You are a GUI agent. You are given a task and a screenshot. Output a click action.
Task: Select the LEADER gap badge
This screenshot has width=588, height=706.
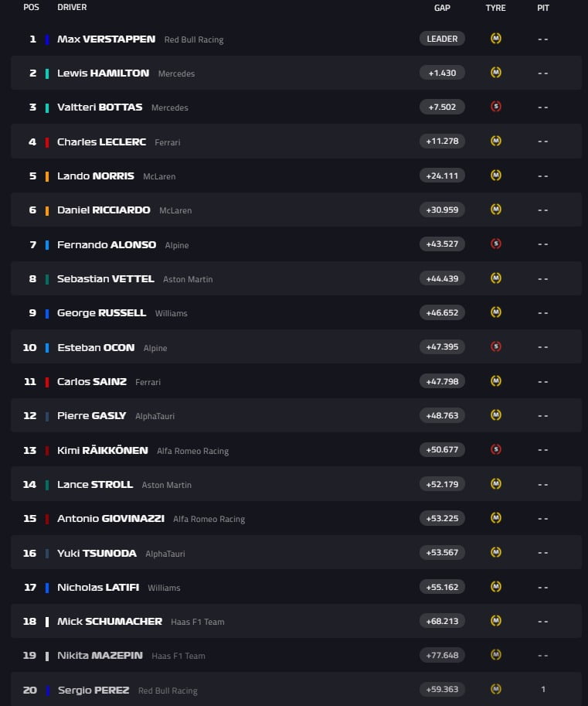(441, 38)
